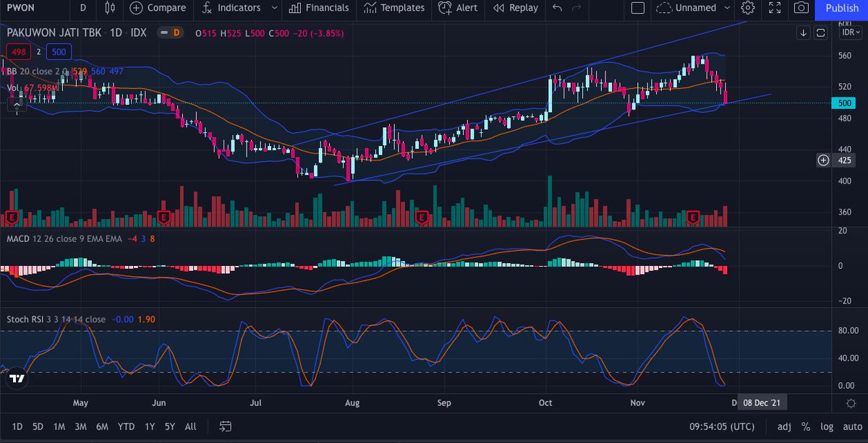Open the Financials panel

[x=318, y=8]
